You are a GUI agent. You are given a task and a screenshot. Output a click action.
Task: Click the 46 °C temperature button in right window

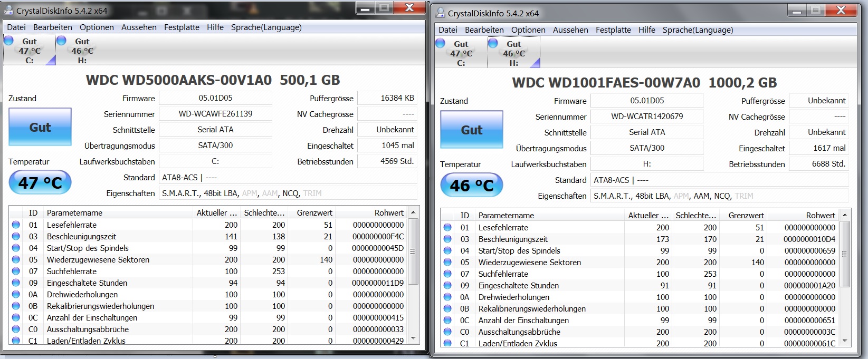coord(472,185)
